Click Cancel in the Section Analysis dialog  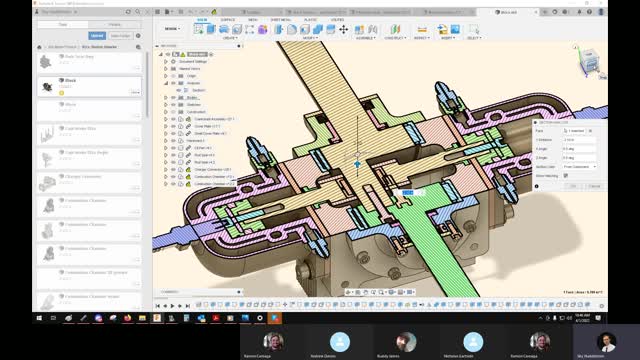coord(594,186)
